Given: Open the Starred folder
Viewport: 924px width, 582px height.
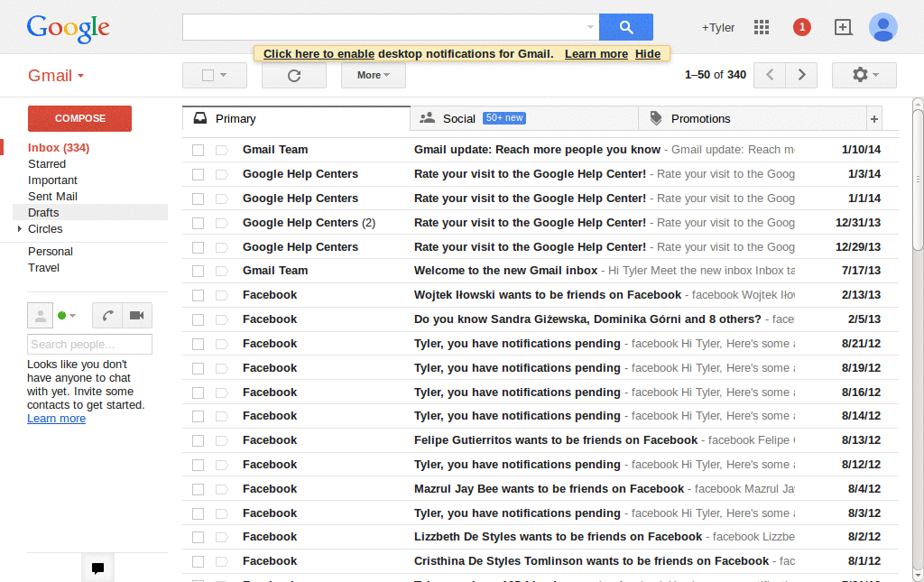Looking at the screenshot, I should click(x=47, y=164).
